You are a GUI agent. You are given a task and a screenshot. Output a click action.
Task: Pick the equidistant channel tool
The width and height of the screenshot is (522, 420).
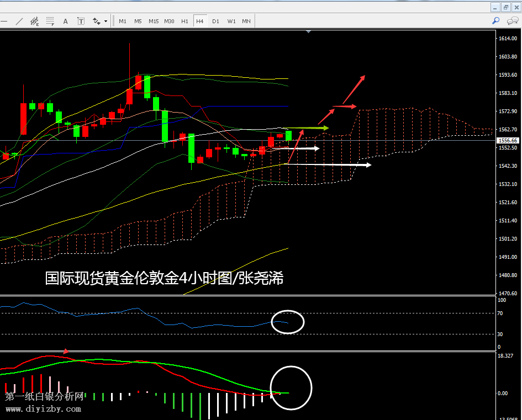click(35, 22)
